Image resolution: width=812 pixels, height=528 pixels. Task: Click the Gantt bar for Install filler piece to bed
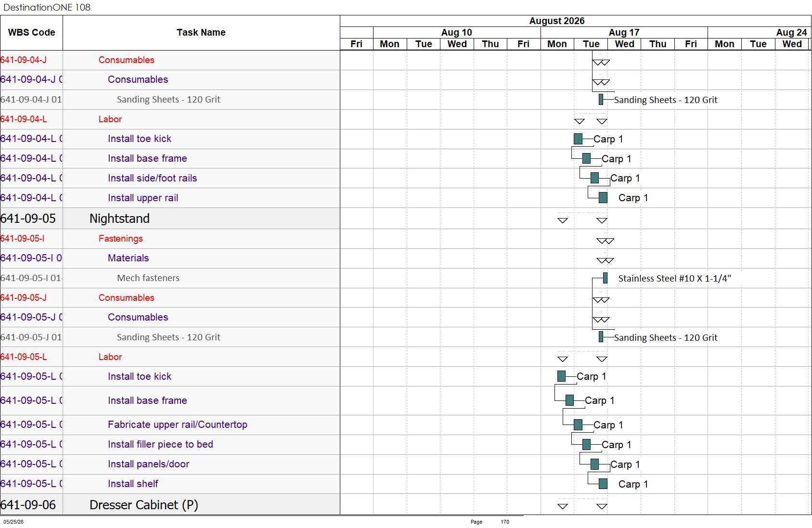(x=586, y=444)
